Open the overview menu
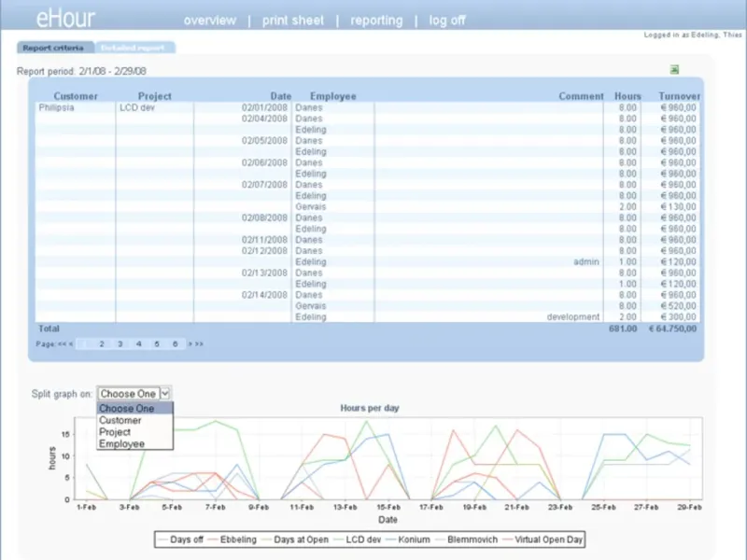The height and width of the screenshot is (560, 747). point(209,21)
